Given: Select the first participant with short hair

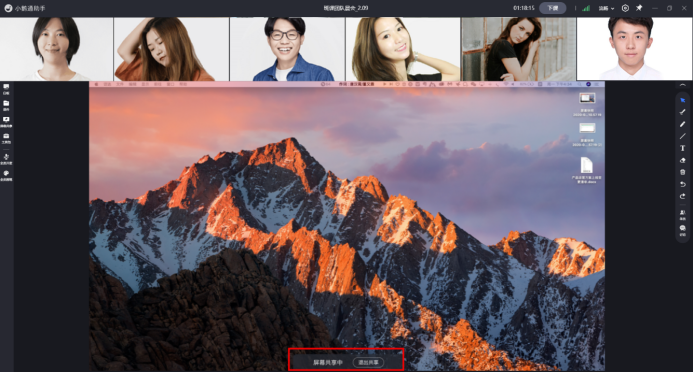Looking at the screenshot, I should point(57,49).
